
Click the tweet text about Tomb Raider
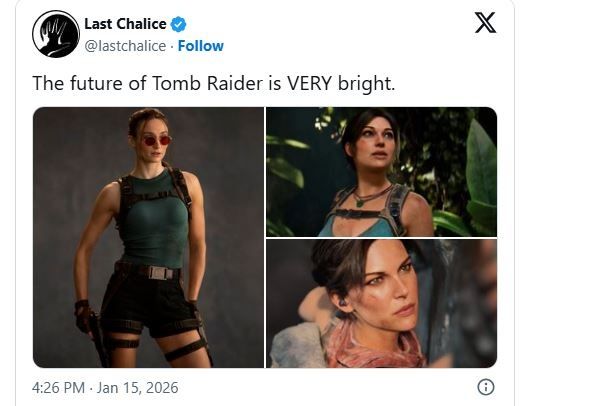[x=213, y=82]
